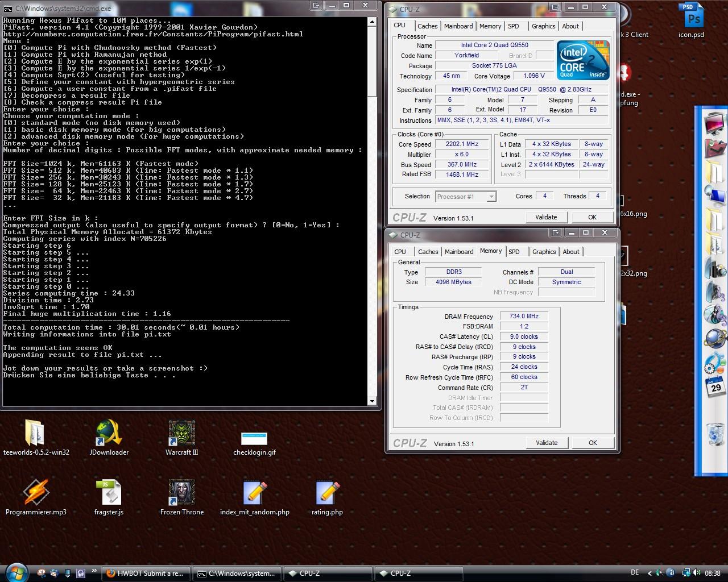The height and width of the screenshot is (582, 728).
Task: Click the DE language indicator on taskbar
Action: [x=635, y=572]
